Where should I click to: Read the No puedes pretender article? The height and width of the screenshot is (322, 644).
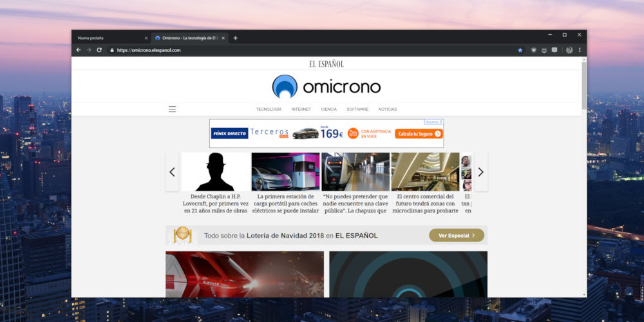[x=355, y=204]
